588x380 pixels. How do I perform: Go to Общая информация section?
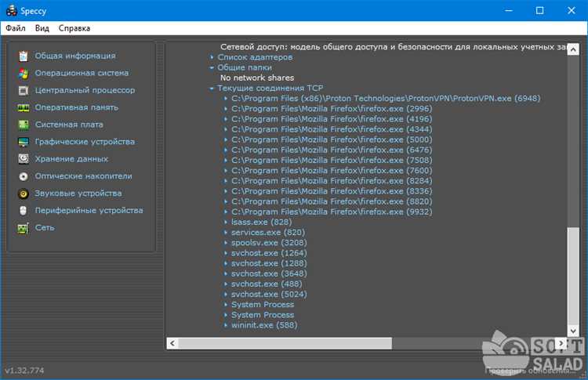[75, 56]
